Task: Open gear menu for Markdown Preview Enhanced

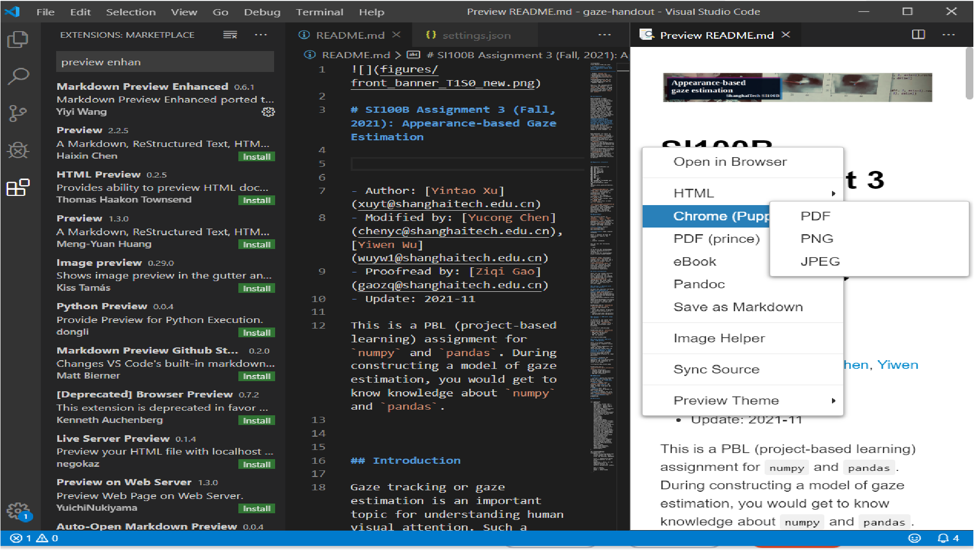Action: tap(268, 112)
